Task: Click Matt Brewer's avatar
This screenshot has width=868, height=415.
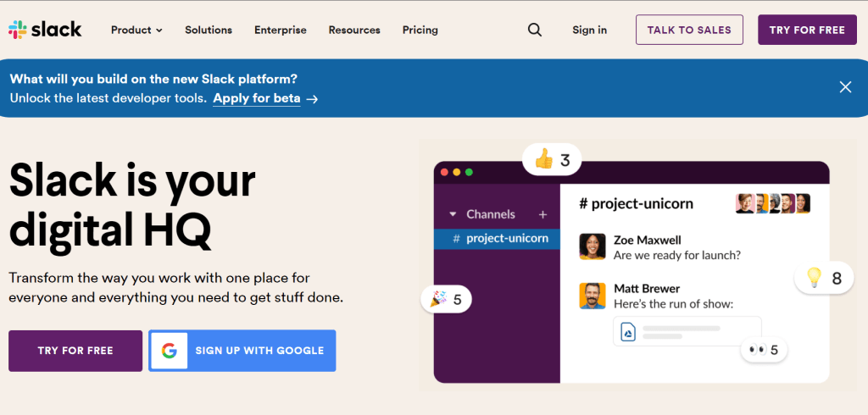Action: pos(593,296)
